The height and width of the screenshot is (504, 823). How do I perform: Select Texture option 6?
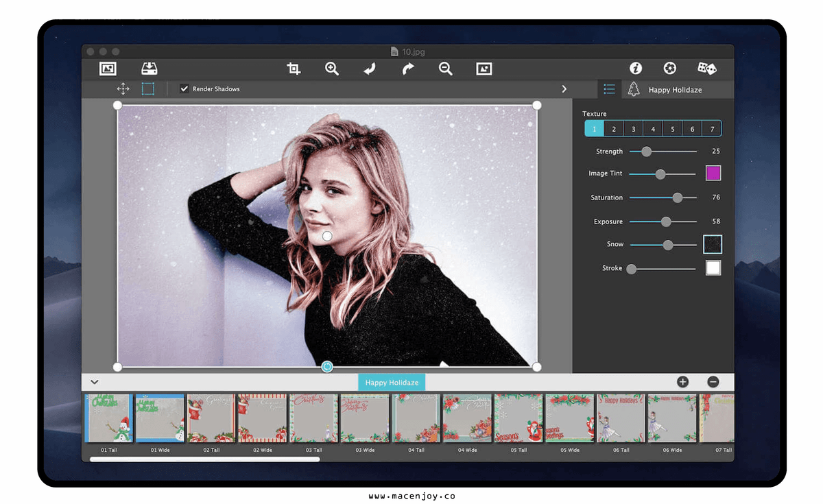(693, 129)
